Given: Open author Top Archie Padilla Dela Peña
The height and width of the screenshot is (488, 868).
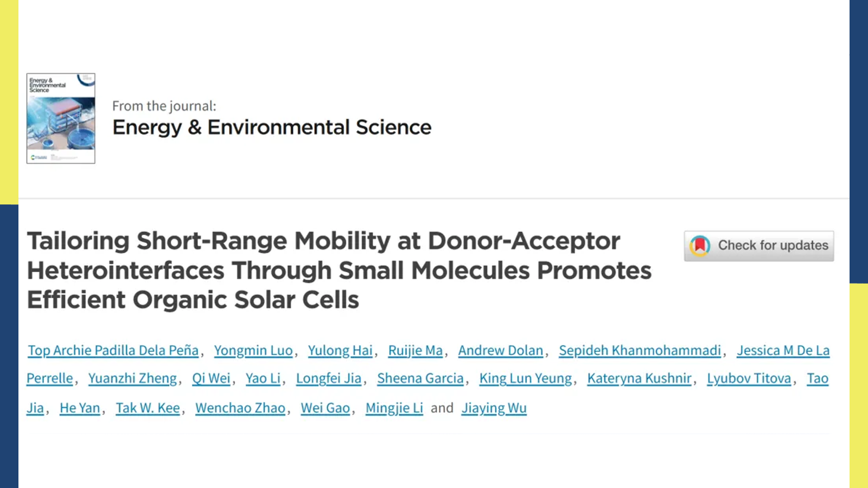Looking at the screenshot, I should pyautogui.click(x=113, y=351).
